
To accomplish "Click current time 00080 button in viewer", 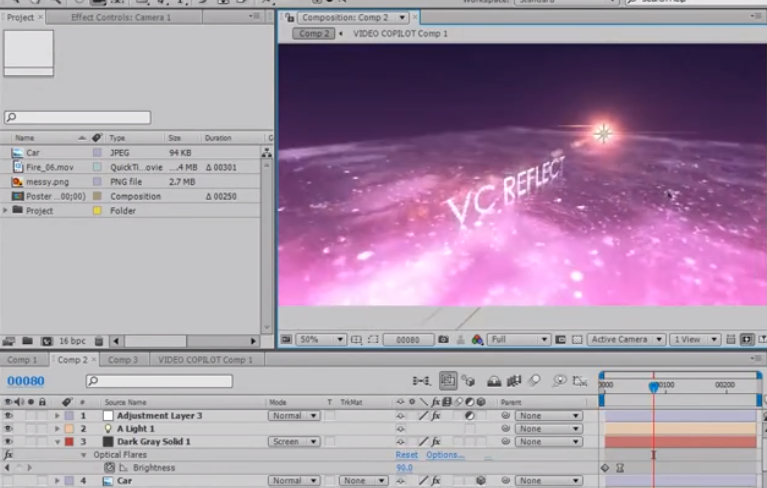I will [x=408, y=339].
